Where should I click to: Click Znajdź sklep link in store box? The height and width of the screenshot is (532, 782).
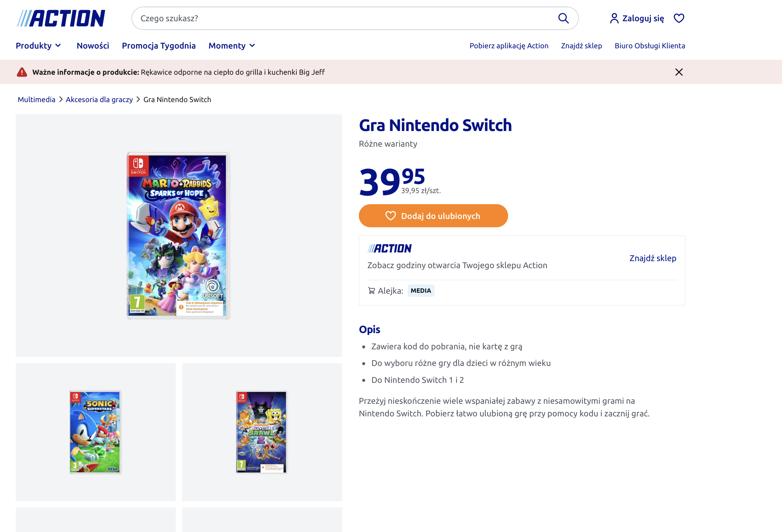[652, 258]
